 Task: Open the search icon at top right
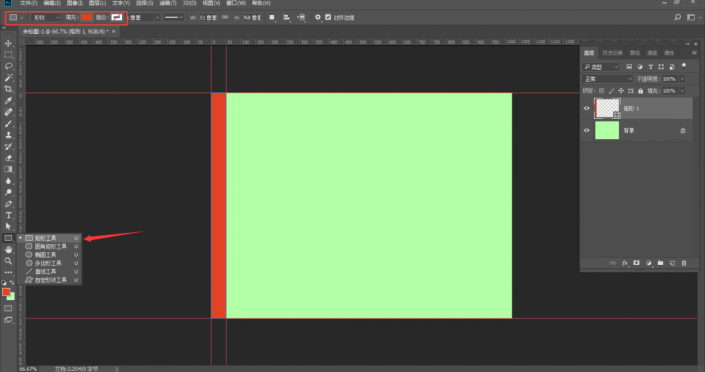coord(678,18)
